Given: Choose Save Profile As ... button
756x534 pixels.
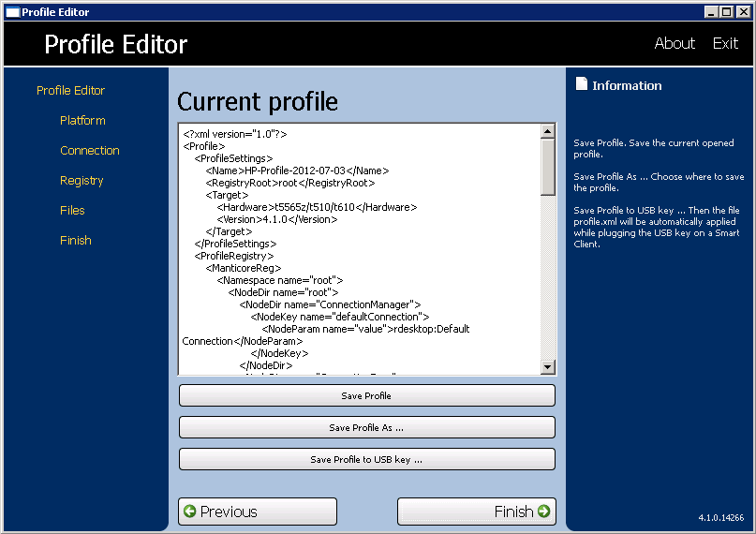Looking at the screenshot, I should coord(366,427).
